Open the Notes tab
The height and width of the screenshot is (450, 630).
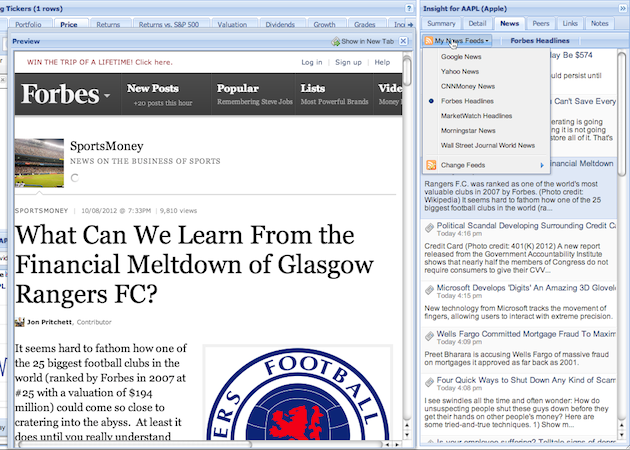(599, 23)
